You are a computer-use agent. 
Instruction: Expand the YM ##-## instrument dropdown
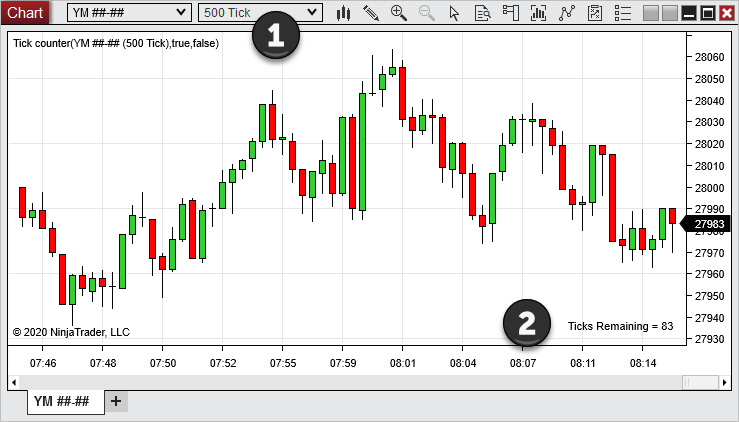pos(129,13)
